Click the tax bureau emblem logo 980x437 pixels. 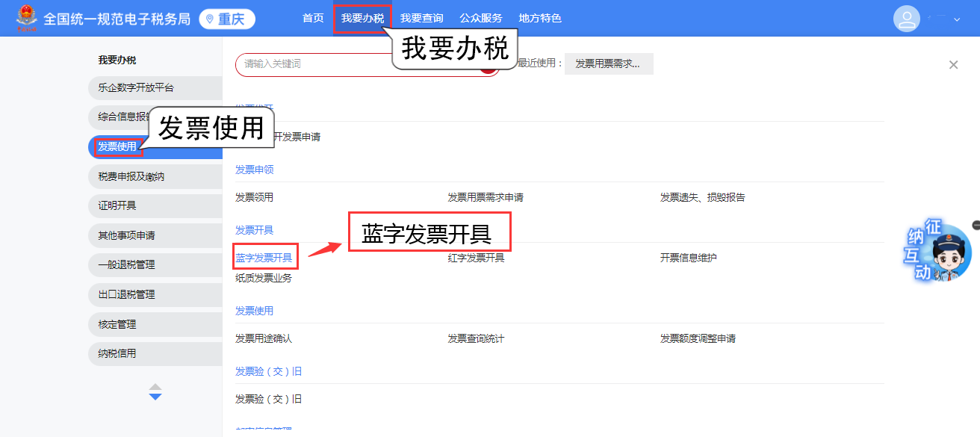click(x=27, y=18)
